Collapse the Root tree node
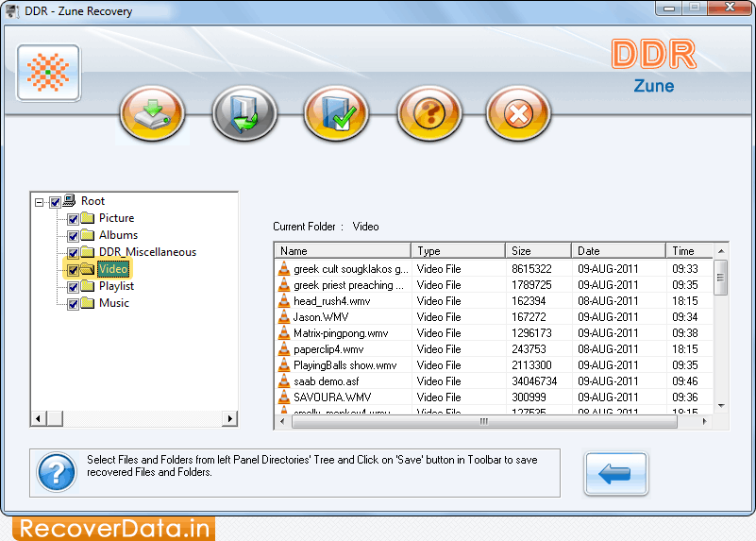756x541 pixels. coord(39,202)
